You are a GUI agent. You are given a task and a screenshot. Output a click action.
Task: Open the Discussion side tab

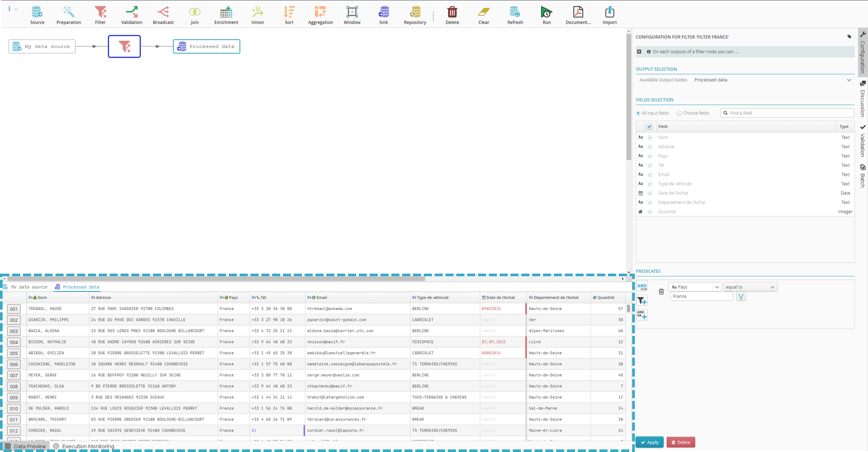point(862,99)
